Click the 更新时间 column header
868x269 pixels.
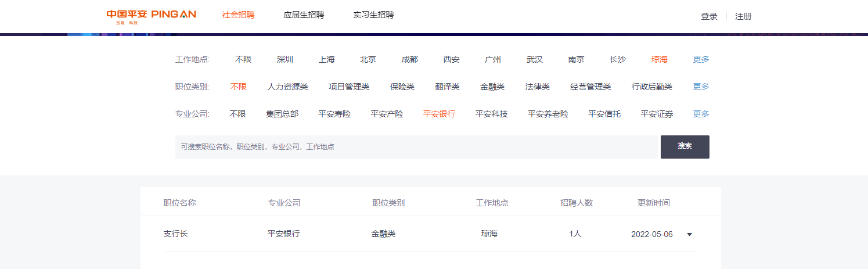654,203
